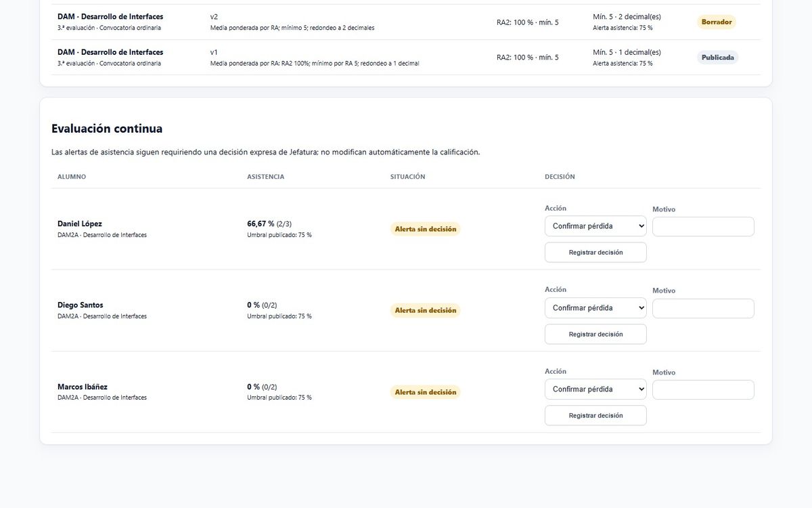812x508 pixels.
Task: Click the ASISTENCIA column header
Action: 266,177
